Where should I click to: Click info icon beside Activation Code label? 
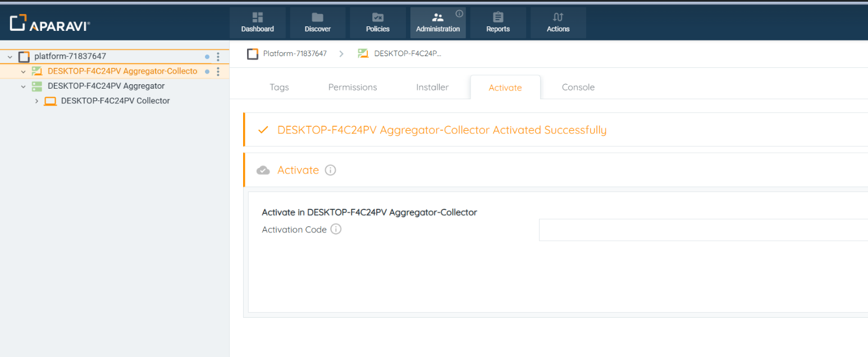pos(336,230)
